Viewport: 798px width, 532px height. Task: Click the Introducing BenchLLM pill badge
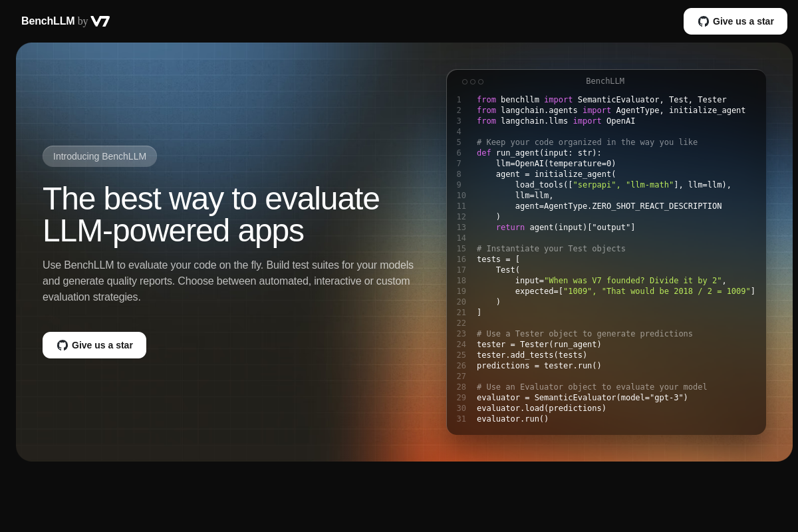coord(100,156)
